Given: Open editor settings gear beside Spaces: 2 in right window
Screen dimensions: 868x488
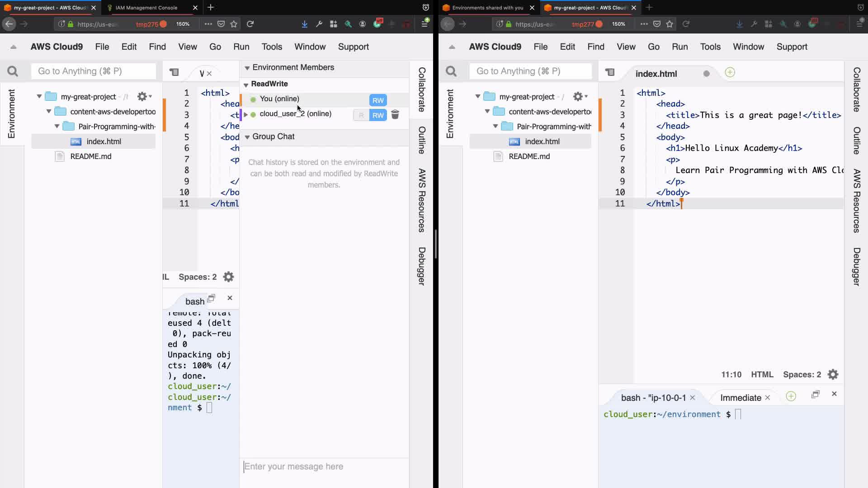Looking at the screenshot, I should click(833, 375).
